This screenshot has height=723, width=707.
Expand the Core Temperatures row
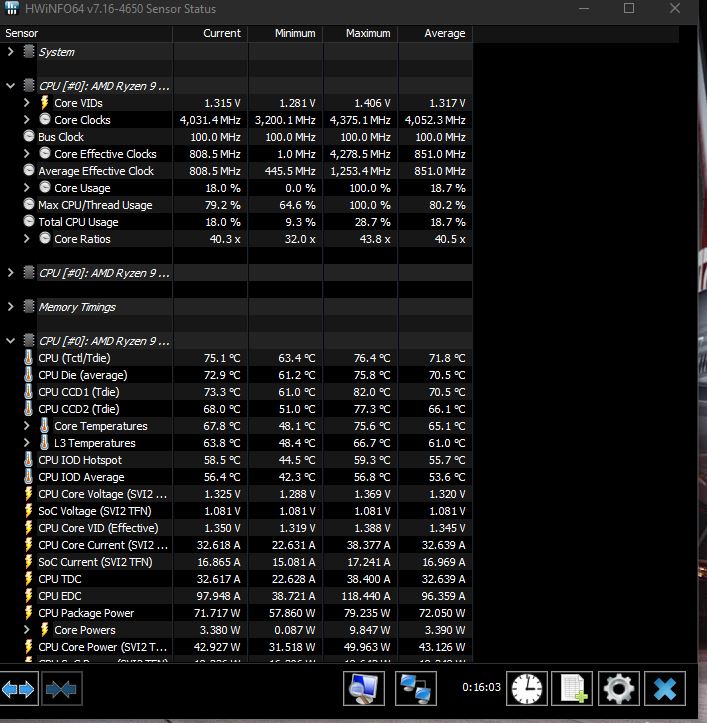(27, 426)
